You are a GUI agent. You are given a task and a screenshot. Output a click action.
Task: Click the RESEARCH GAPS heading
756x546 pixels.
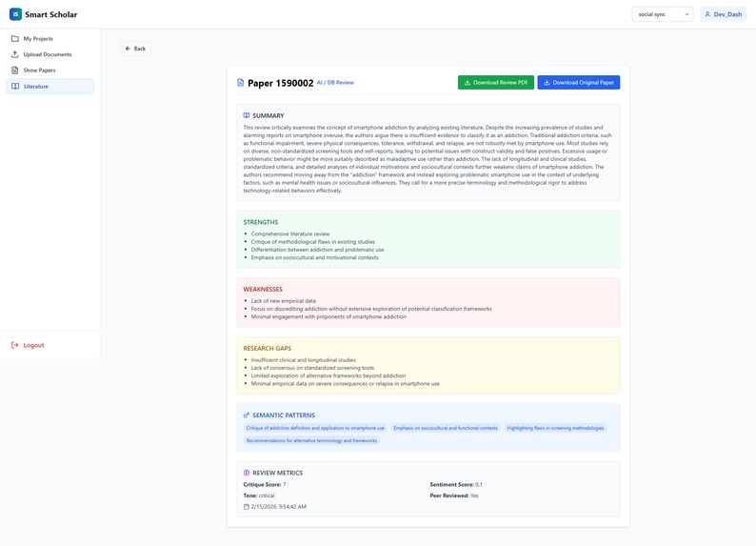pos(268,348)
